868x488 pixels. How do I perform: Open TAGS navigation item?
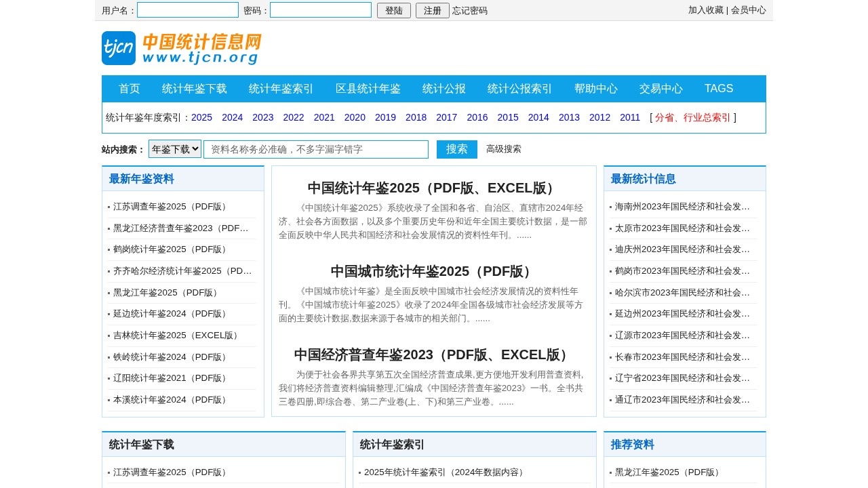click(719, 89)
